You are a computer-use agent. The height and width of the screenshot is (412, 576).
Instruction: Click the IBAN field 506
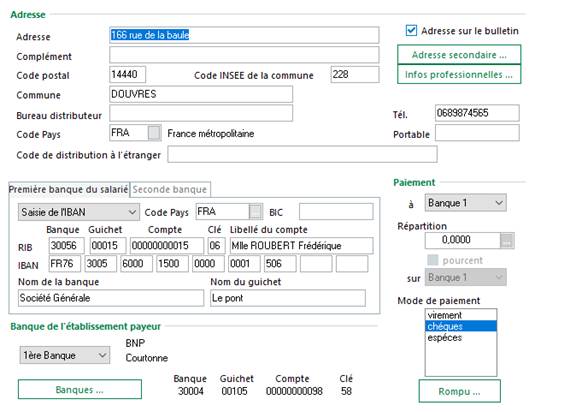tap(280, 264)
